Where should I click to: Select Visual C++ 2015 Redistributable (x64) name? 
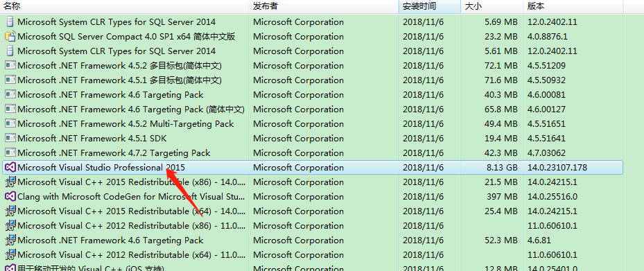click(132, 211)
